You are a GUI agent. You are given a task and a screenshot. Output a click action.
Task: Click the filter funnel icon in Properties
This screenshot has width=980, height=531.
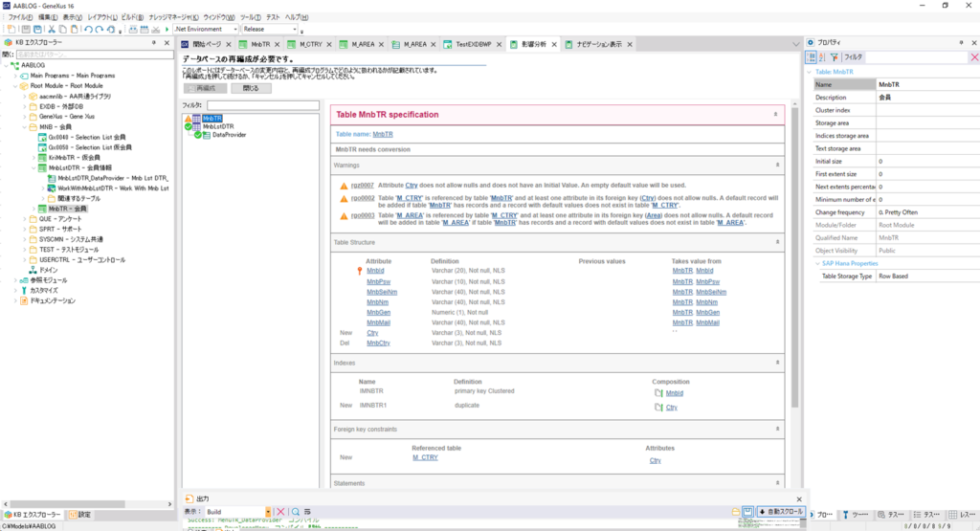pyautogui.click(x=834, y=56)
